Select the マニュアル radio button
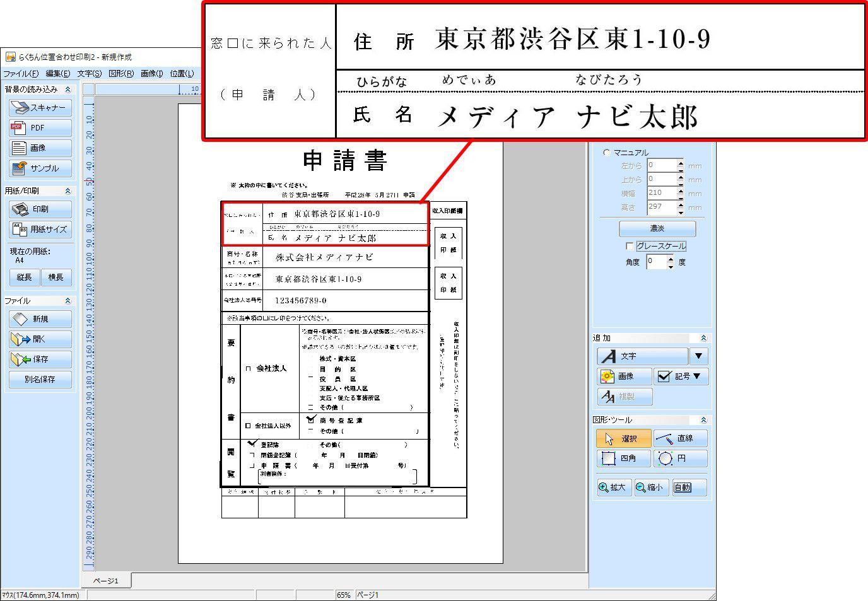Screen dimensions: 868x601 pyautogui.click(x=607, y=152)
